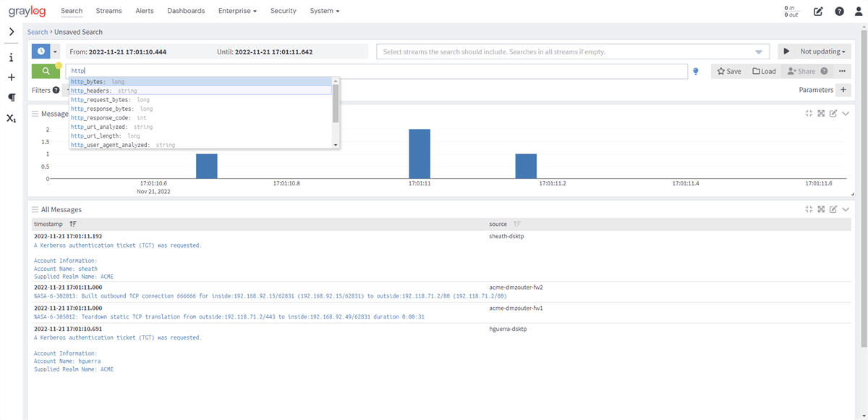
Task: Open the Not updating interval dropdown
Action: coord(822,51)
